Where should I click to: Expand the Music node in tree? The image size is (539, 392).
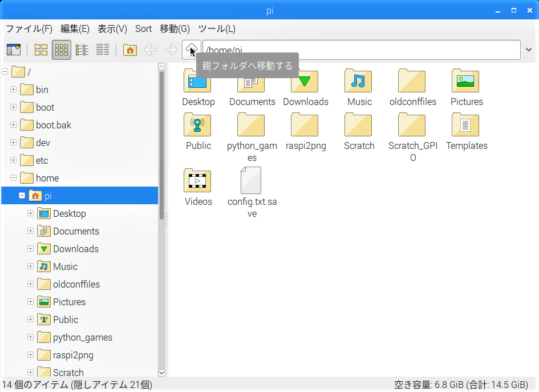point(31,266)
